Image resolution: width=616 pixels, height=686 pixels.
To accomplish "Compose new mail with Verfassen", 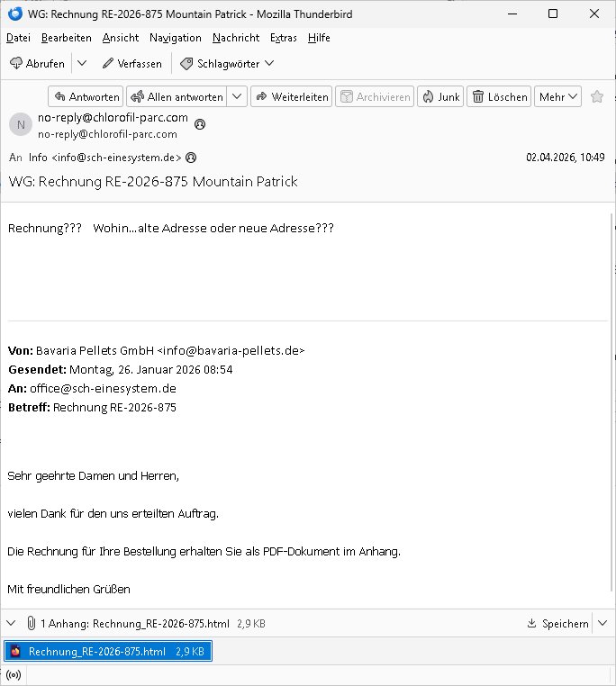I will [132, 64].
